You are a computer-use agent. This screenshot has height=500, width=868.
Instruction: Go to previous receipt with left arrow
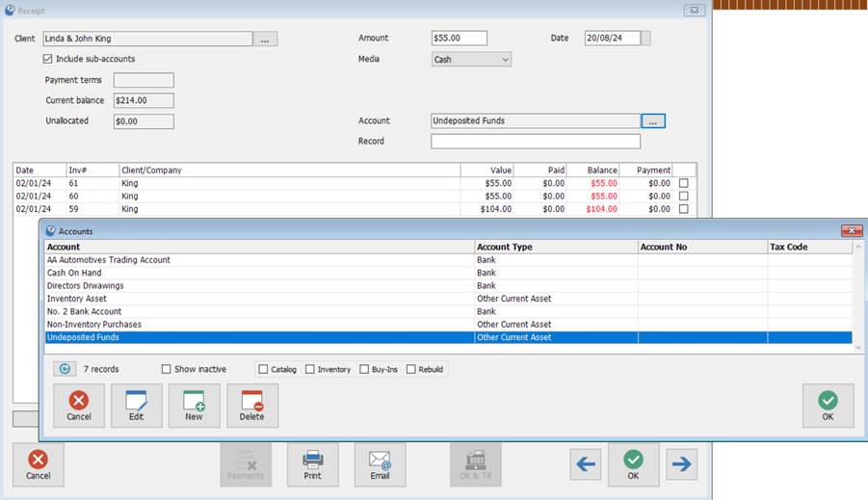[x=585, y=464]
